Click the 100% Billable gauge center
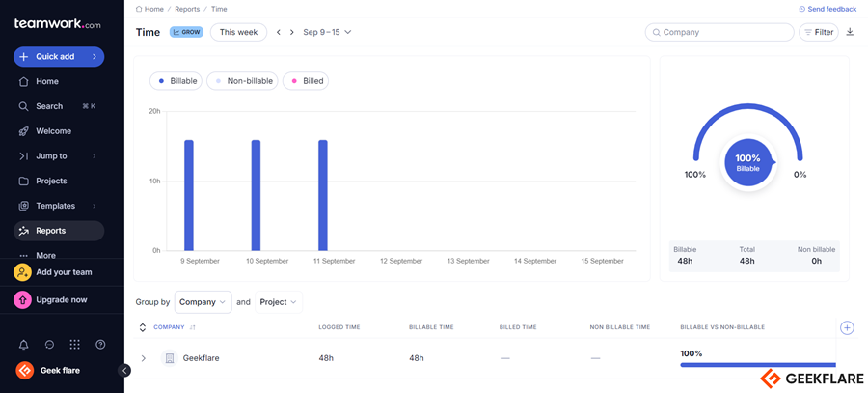This screenshot has width=868, height=393. (747, 162)
